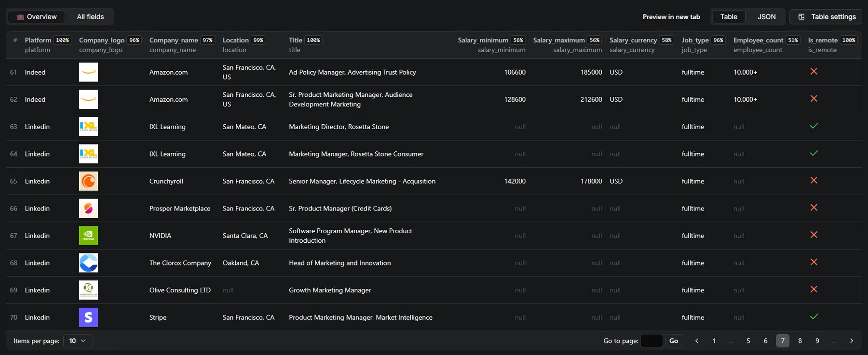
Task: Go to page 5
Action: (x=748, y=341)
